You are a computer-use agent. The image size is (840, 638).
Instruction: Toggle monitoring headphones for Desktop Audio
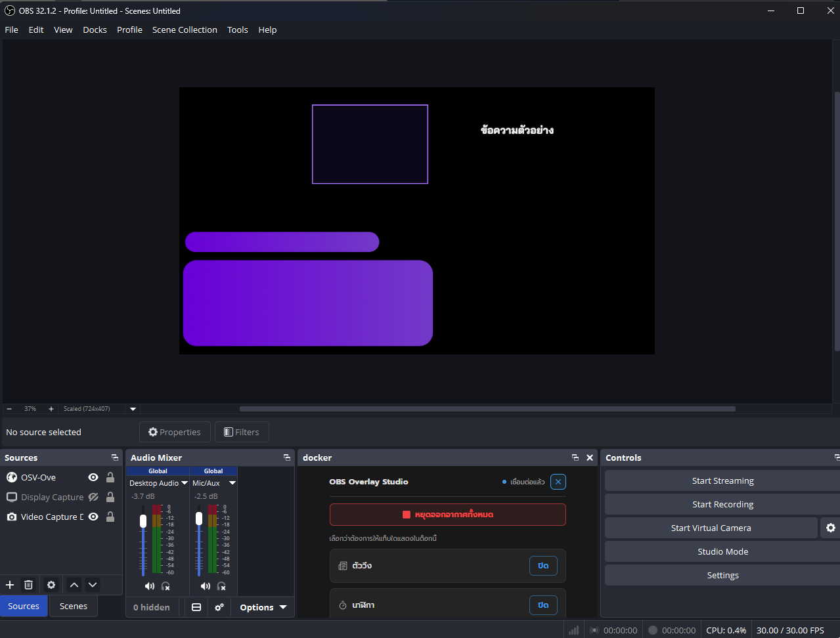[x=166, y=585]
